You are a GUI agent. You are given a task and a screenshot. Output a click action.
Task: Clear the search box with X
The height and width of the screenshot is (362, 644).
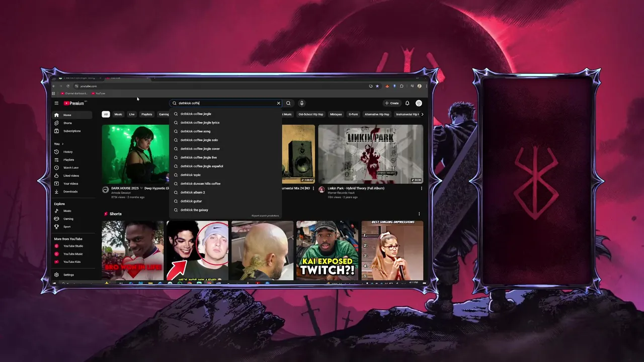point(278,103)
